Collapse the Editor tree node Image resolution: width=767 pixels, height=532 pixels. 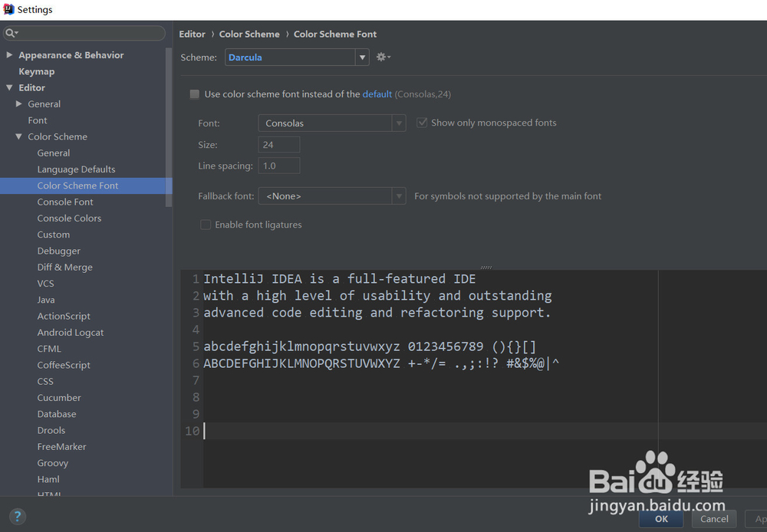[x=9, y=87]
